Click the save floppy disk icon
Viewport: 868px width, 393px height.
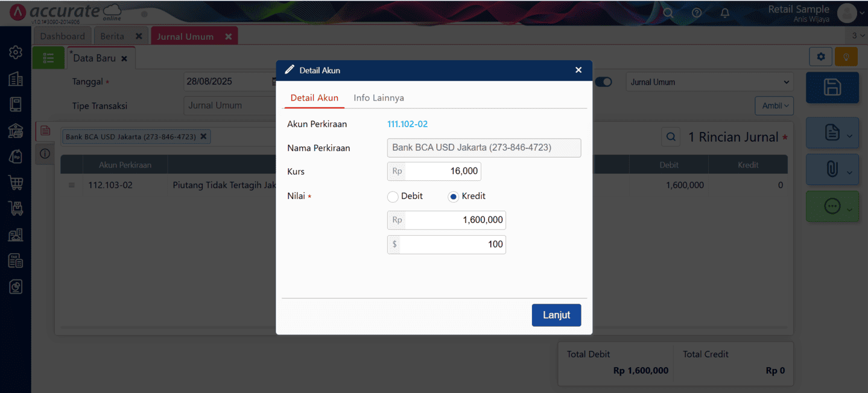click(x=832, y=87)
